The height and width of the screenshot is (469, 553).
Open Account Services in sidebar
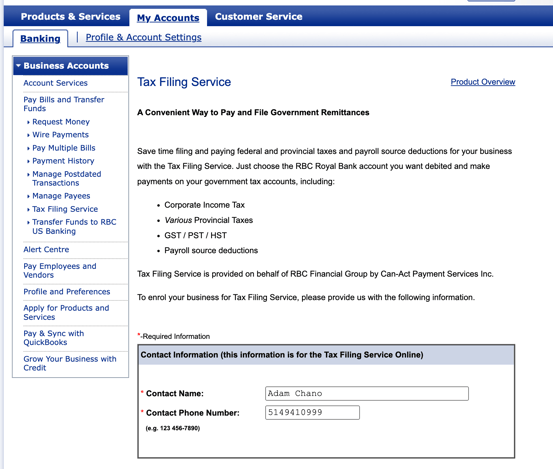pyautogui.click(x=55, y=83)
